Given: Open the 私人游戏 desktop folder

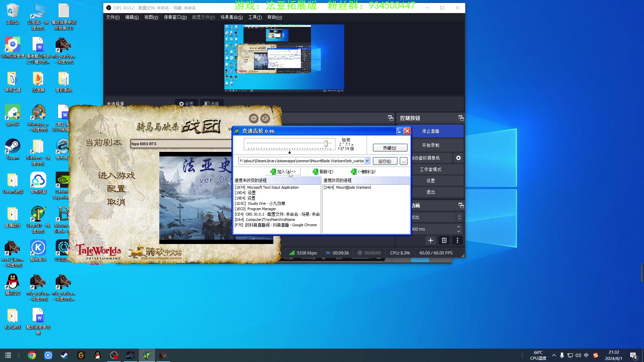Looking at the screenshot, I should click(x=13, y=318).
